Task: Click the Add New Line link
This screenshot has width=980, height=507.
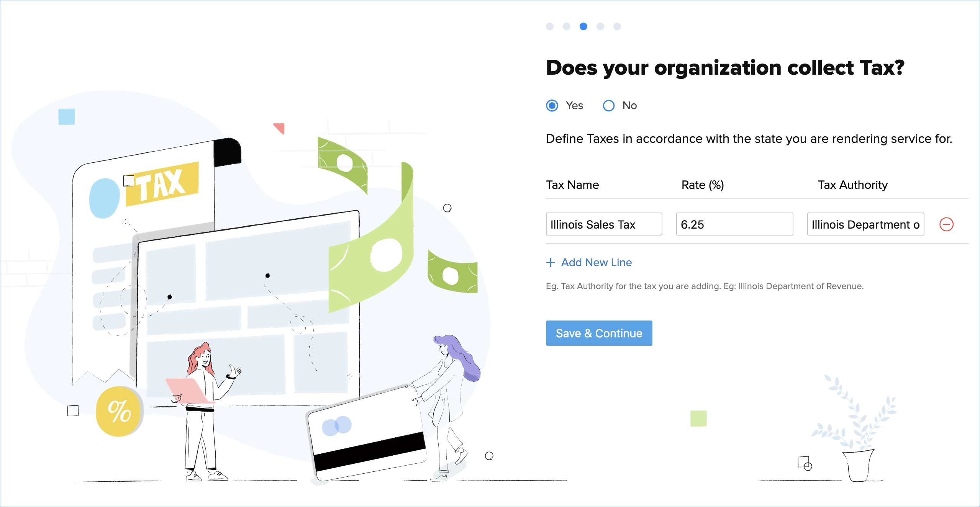Action: (596, 263)
